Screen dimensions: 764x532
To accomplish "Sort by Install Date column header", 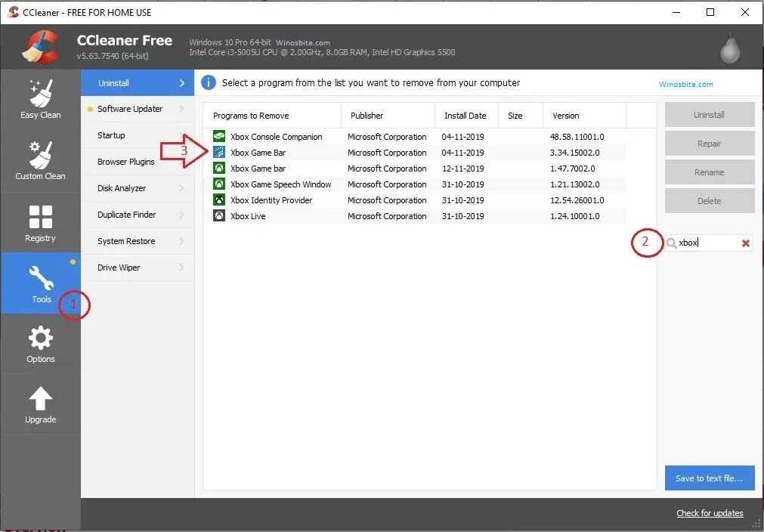I will tap(466, 116).
